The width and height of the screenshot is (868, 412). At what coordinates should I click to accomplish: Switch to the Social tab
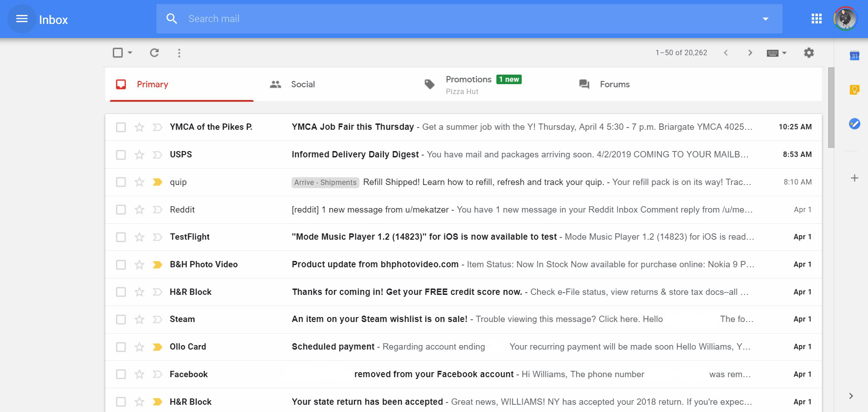pos(302,85)
